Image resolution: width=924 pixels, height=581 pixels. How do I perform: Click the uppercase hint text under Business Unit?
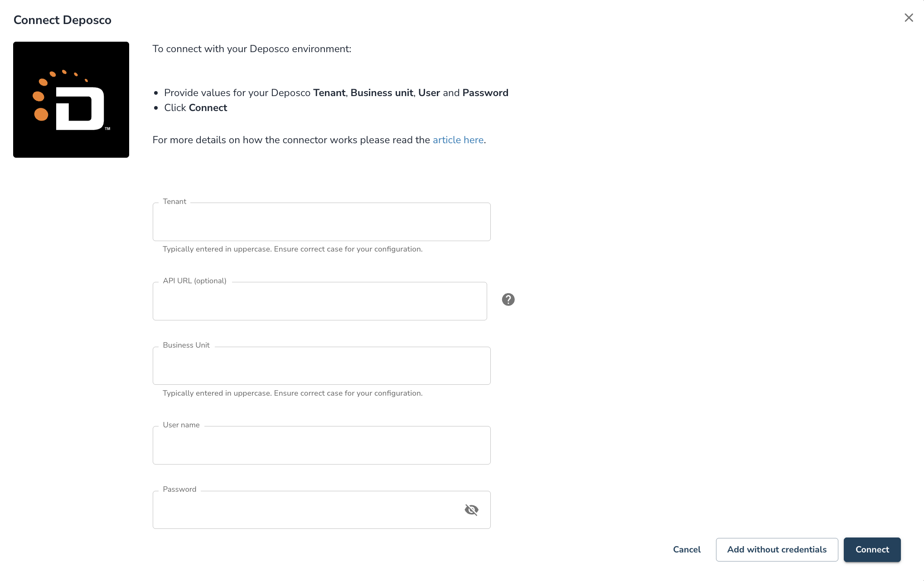[x=292, y=393]
